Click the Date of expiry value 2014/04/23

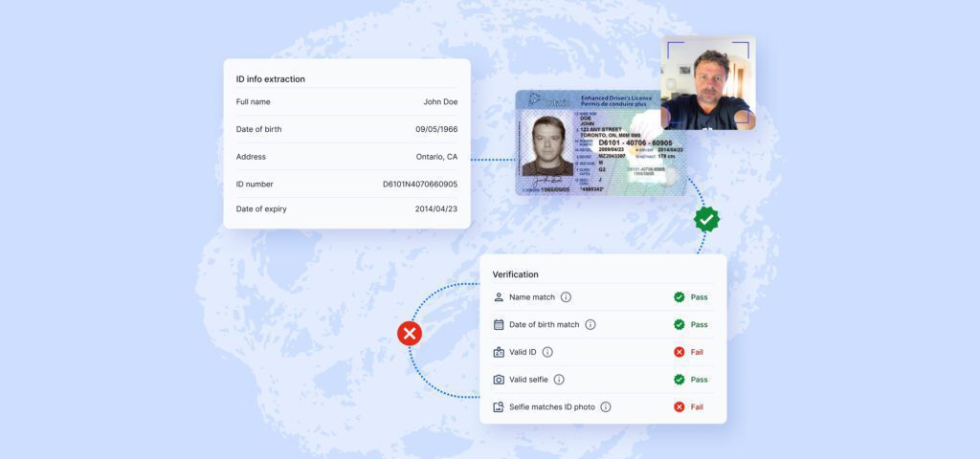[x=435, y=208]
